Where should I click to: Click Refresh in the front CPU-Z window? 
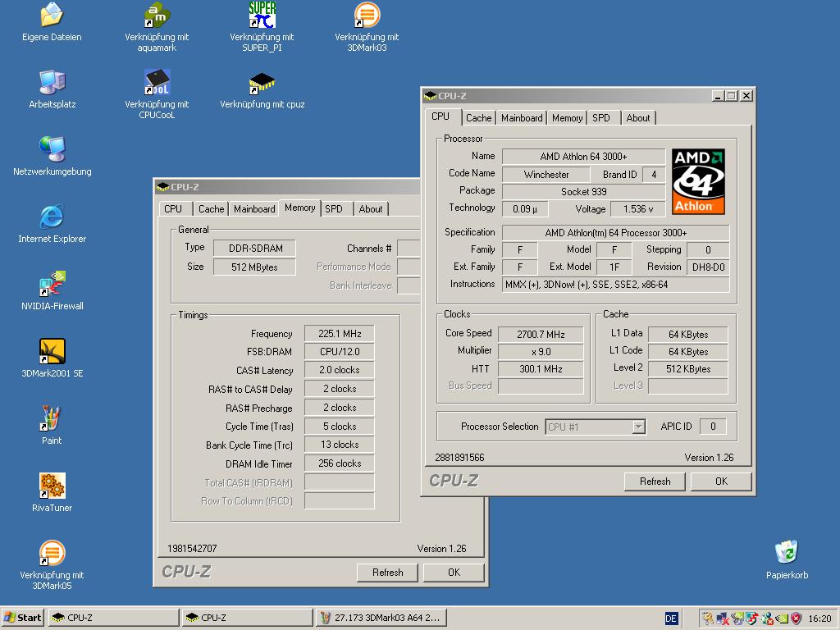point(655,481)
